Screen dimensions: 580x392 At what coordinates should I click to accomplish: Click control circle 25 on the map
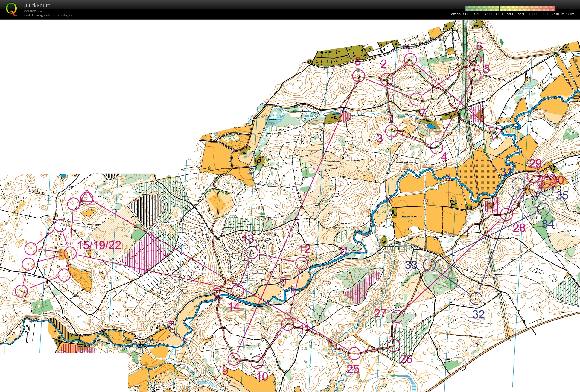coord(354,353)
